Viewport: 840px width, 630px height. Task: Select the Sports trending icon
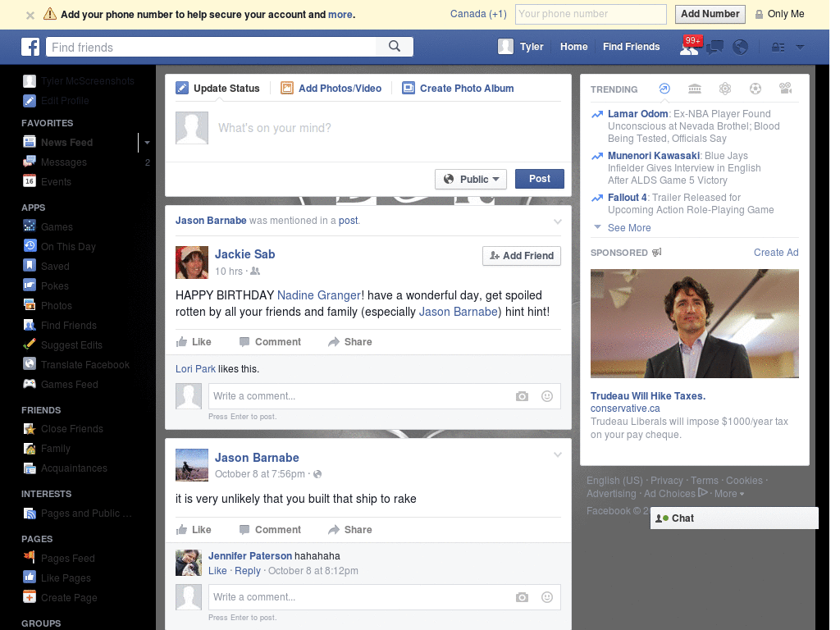756,89
